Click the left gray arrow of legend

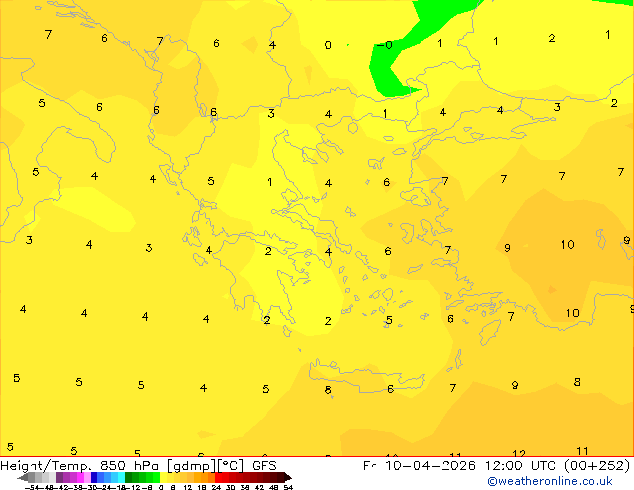coord(23,477)
